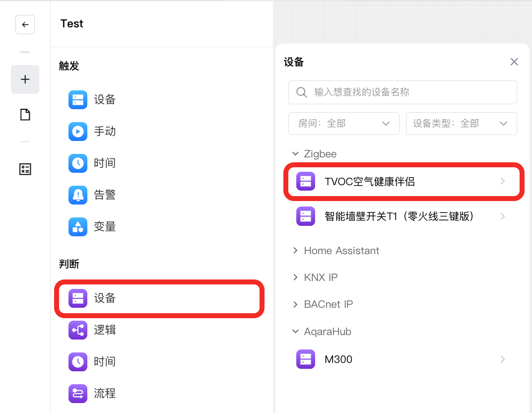Screen dimensions: 532x413
Task: Select the 手动 manual trigger icon
Action: [x=78, y=132]
